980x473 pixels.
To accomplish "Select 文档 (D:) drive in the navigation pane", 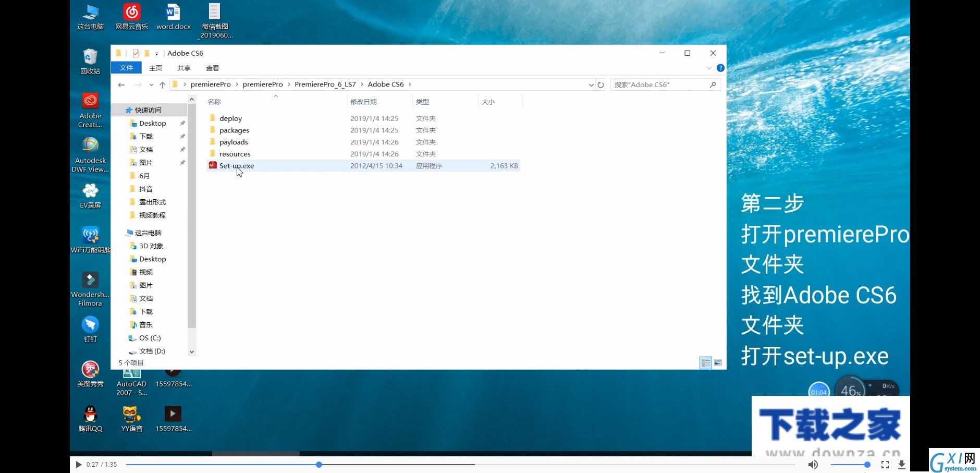I will (x=152, y=351).
